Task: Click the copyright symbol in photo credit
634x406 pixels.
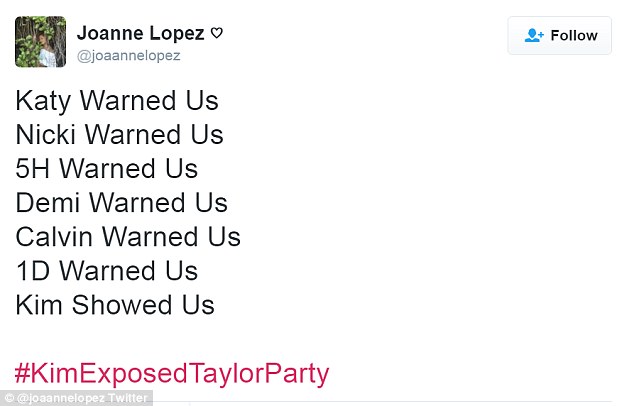Action: pos(8,398)
